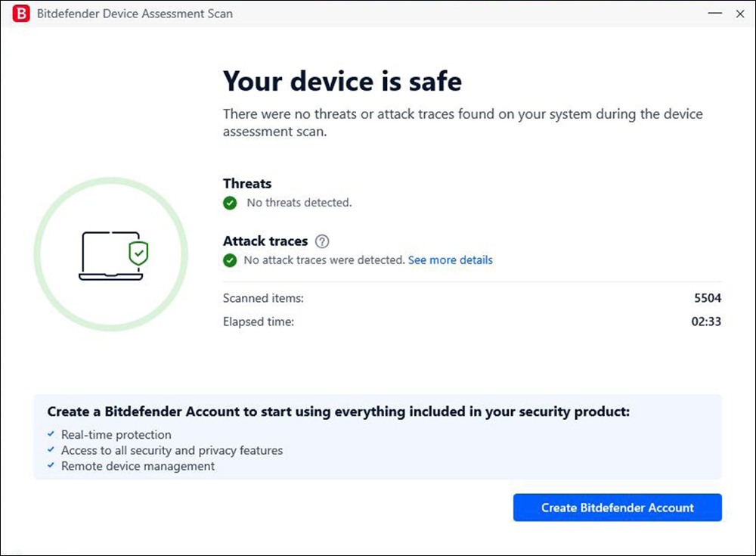Click the checkmark next to Real-time protection
756x556 pixels.
(x=51, y=435)
